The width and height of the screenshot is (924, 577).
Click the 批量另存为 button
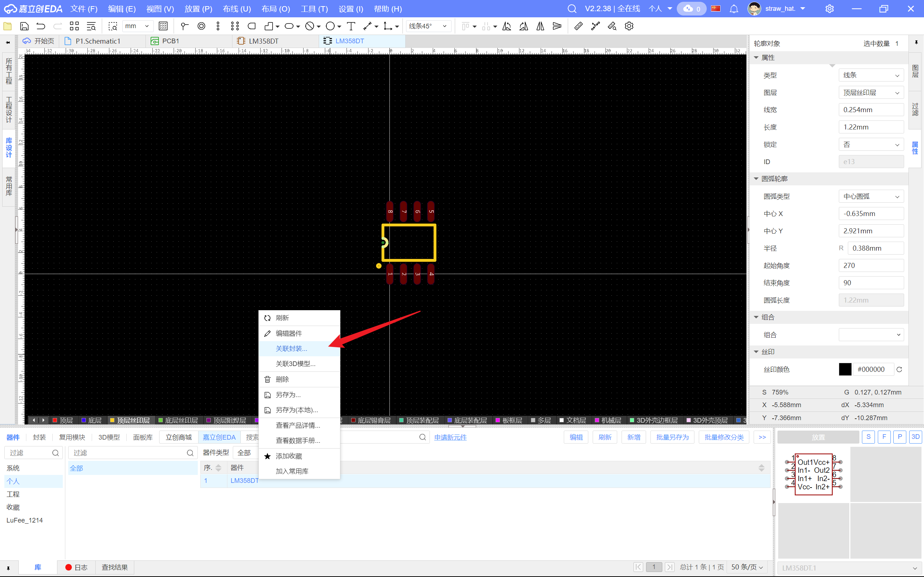pos(672,437)
